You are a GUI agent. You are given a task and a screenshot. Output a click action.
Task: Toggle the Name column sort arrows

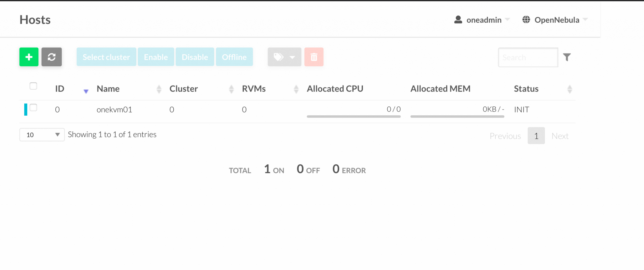[x=159, y=89]
